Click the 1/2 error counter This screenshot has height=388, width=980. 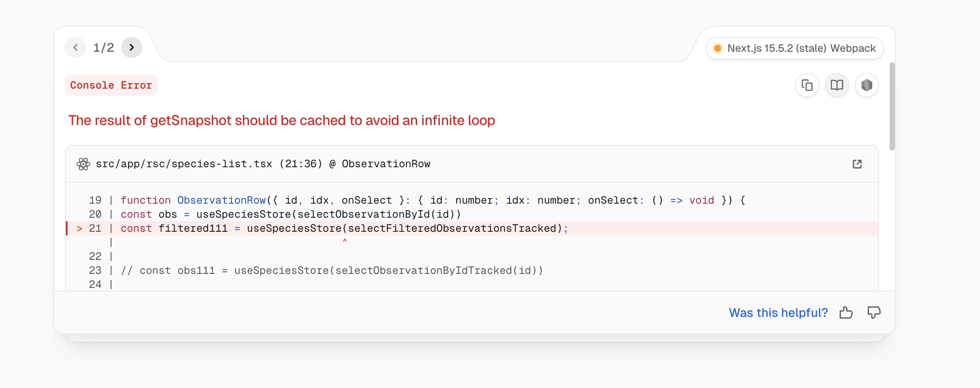[104, 47]
